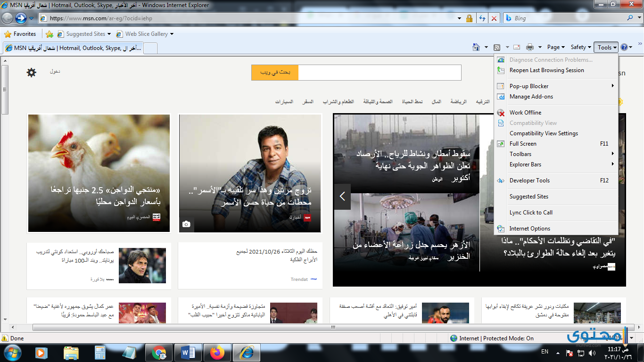Click the Home icon in command bar
Screen dimensions: 644x362
click(x=476, y=47)
